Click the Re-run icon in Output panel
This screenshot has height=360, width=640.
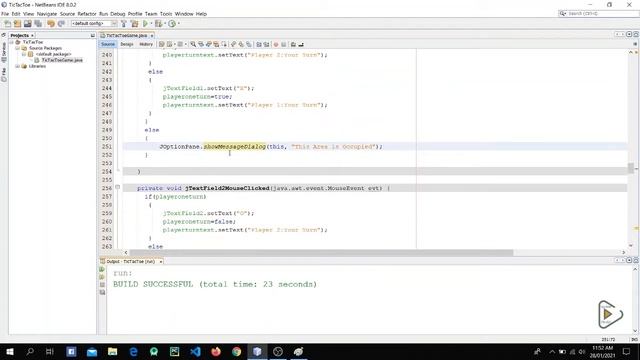(102, 269)
